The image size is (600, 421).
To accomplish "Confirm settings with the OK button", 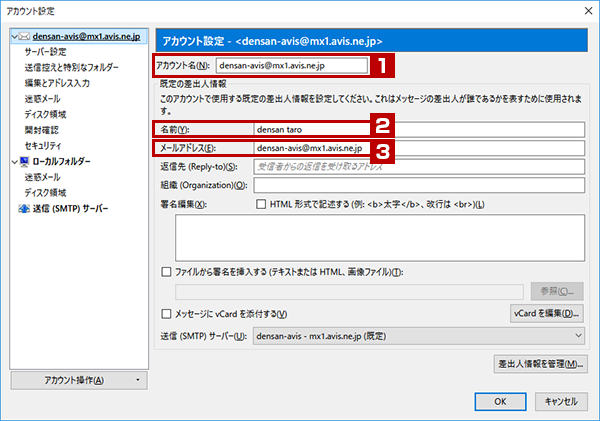I will [500, 401].
